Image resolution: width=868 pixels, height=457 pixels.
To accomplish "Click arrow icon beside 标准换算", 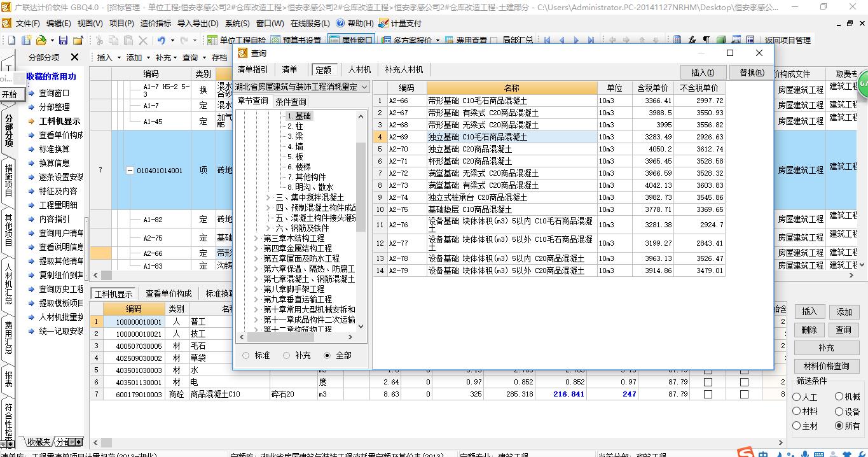I will pos(32,149).
